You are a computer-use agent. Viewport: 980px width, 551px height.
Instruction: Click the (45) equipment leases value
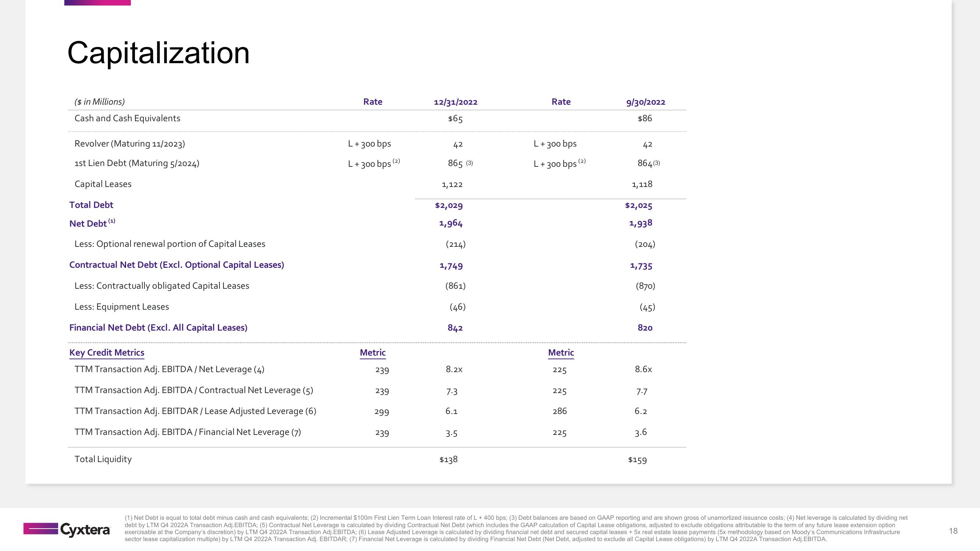[x=647, y=307]
